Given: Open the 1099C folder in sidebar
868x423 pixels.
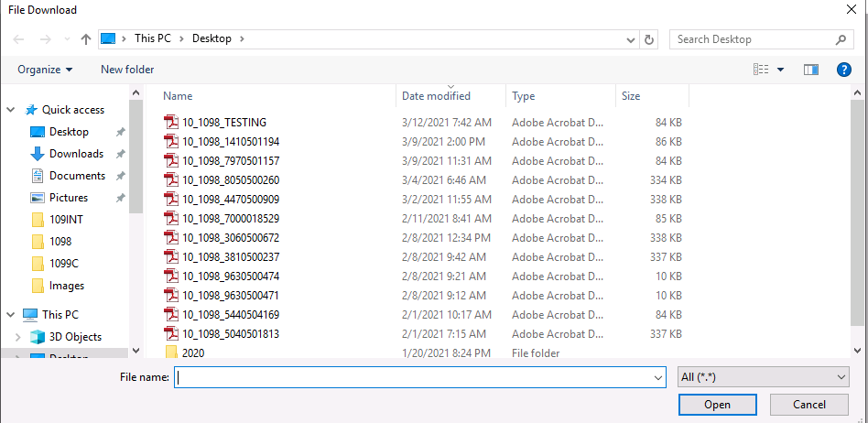Looking at the screenshot, I should (64, 264).
